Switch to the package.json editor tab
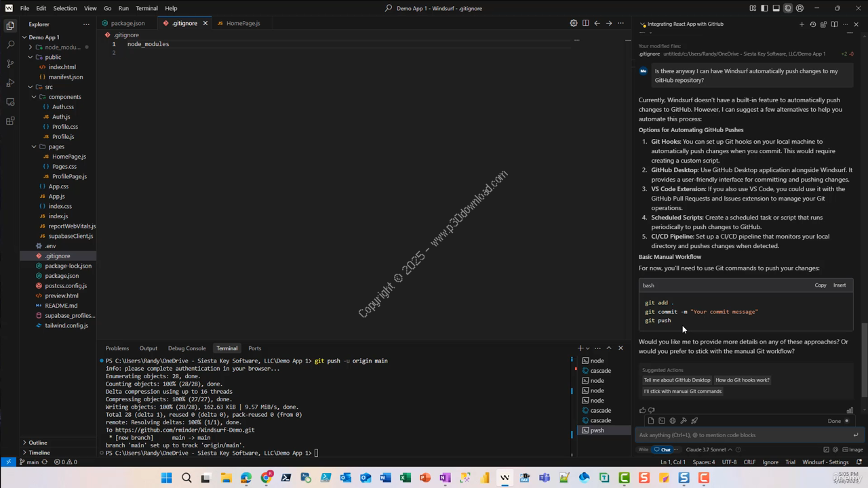The width and height of the screenshot is (868, 488). tap(127, 23)
